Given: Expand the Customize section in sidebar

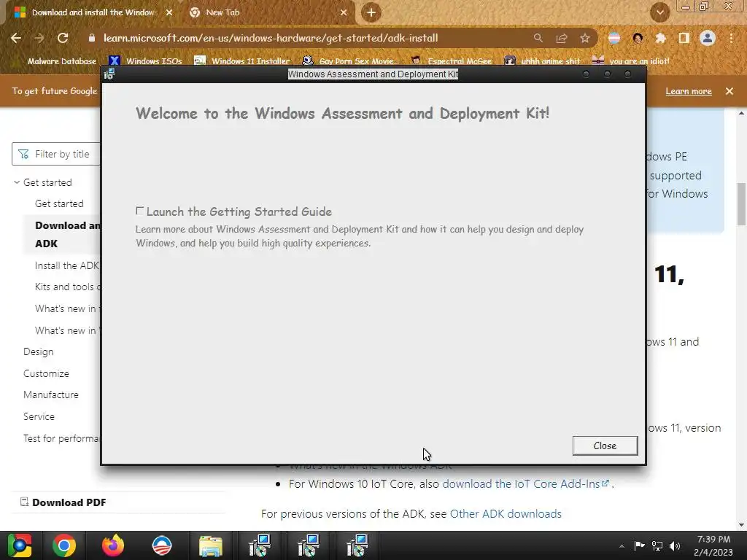Looking at the screenshot, I should tap(46, 373).
